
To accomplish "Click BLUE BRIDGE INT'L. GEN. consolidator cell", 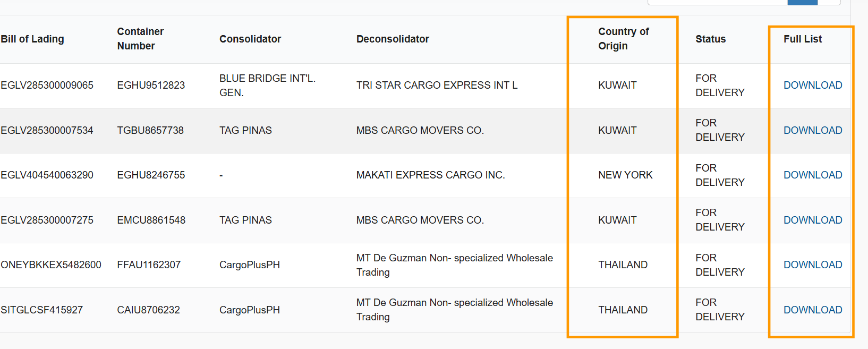I will [267, 85].
